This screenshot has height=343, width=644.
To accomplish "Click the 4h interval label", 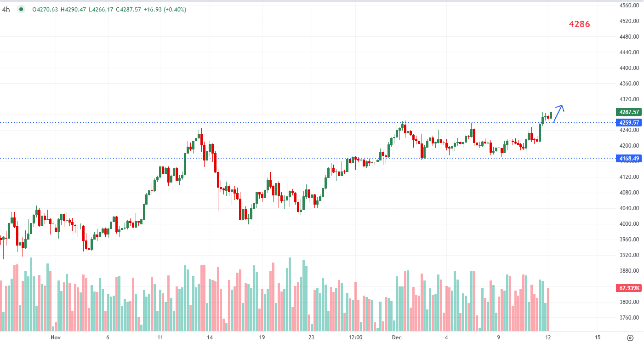I will (6, 9).
